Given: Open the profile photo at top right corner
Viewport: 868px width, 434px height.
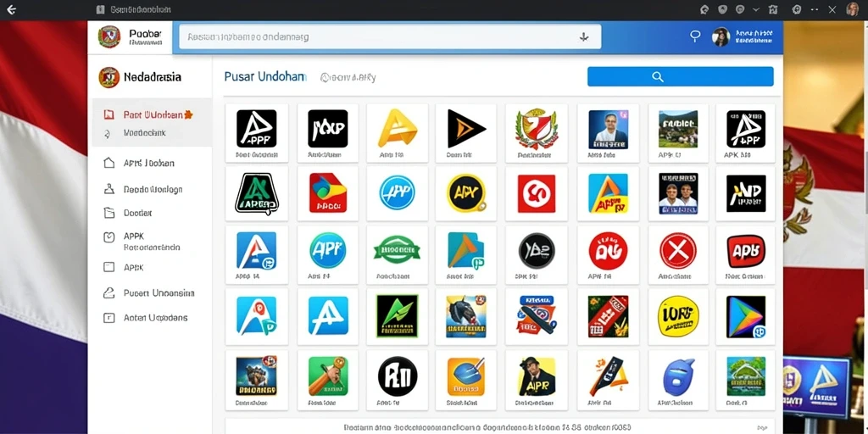Looking at the screenshot, I should click(853, 9).
